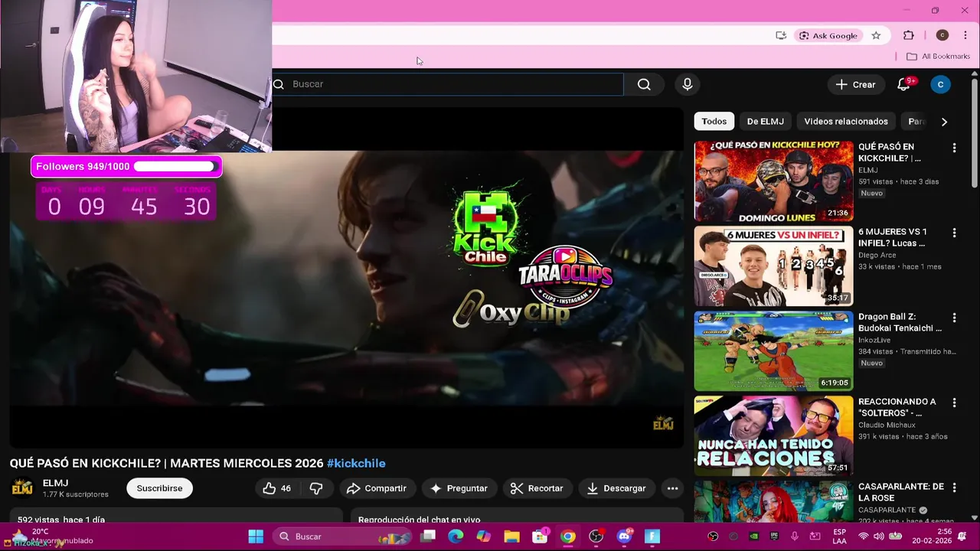This screenshot has height=551, width=980.
Task: Open File Explorer from taskbar
Action: [x=511, y=536]
